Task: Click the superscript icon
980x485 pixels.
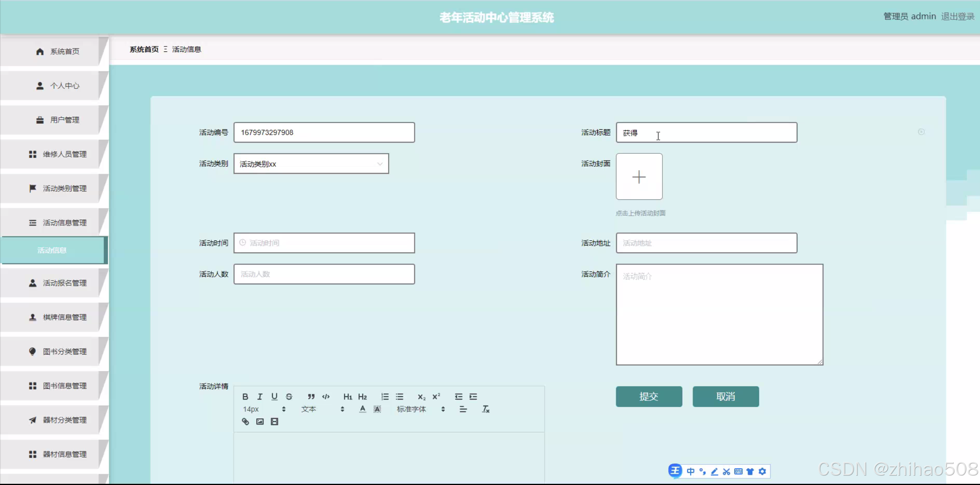Action: [x=436, y=397]
